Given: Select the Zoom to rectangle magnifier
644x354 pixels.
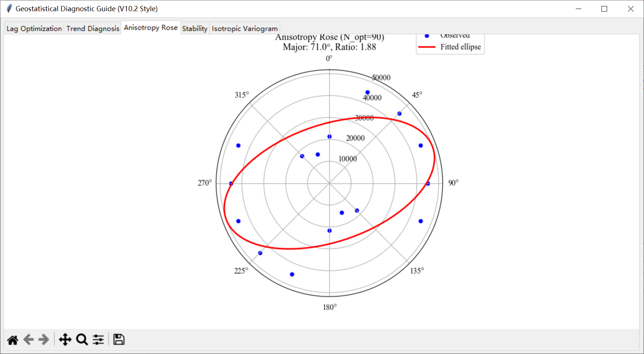Looking at the screenshot, I should click(82, 340).
